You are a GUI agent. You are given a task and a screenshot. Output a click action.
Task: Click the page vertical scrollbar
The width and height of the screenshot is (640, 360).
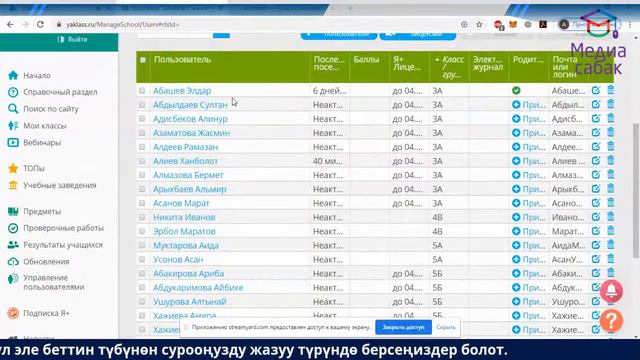(x=636, y=190)
